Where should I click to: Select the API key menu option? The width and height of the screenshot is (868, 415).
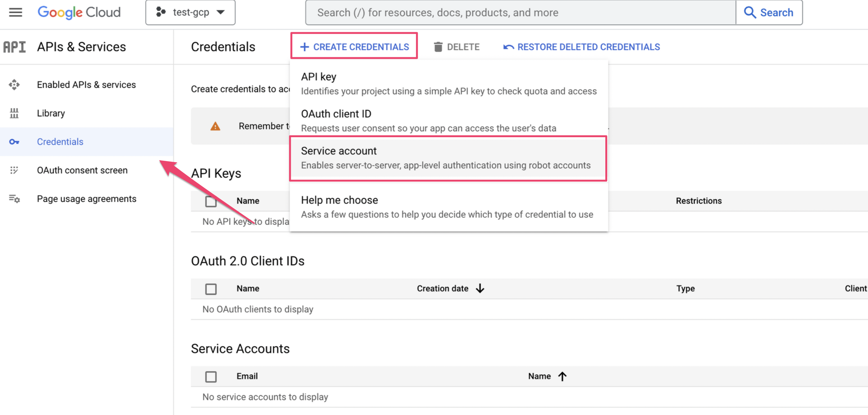point(449,84)
